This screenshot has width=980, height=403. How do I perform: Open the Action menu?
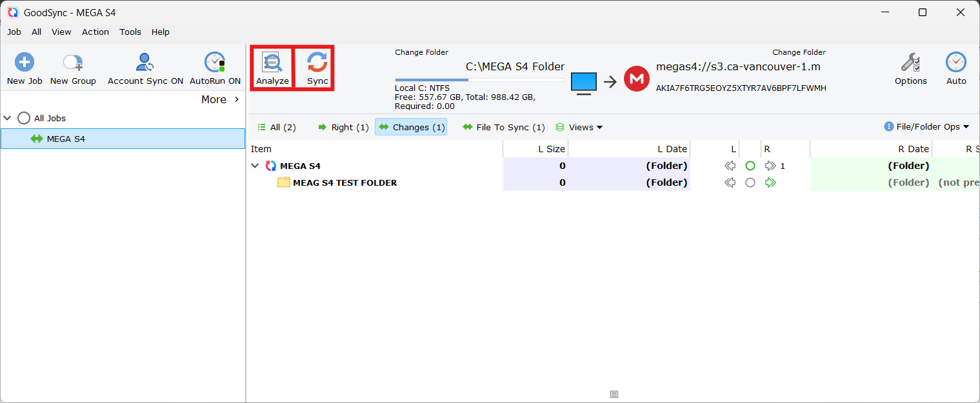pos(95,32)
